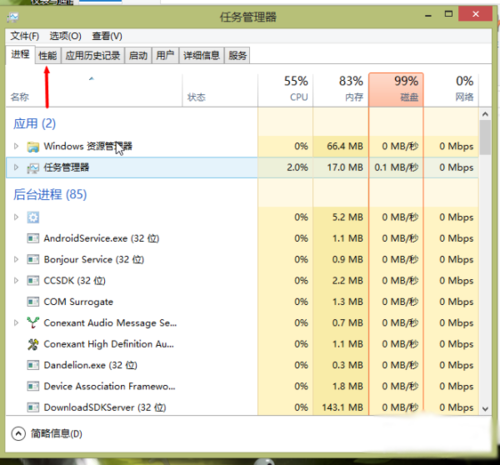Click the Conexant High Definition Audio icon

click(33, 344)
